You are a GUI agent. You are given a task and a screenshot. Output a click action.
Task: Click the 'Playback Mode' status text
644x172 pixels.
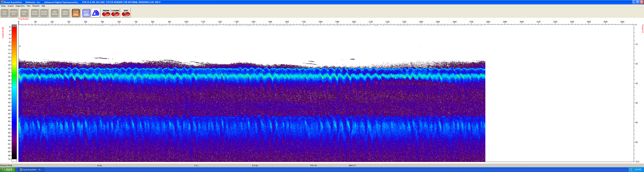coord(6,165)
